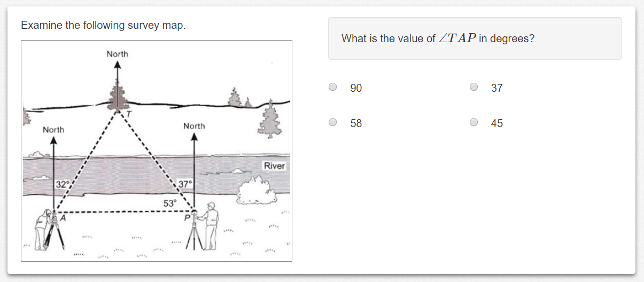Click the surveyor standing at point A

coord(43,228)
